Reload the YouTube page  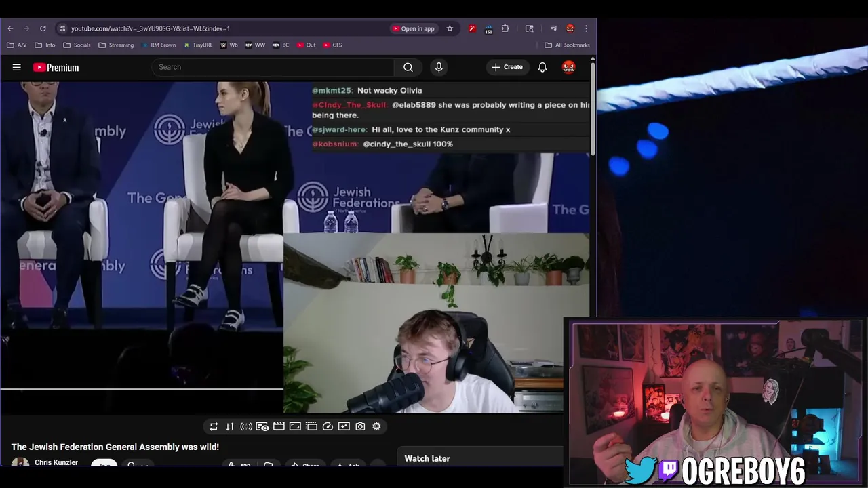(x=43, y=28)
